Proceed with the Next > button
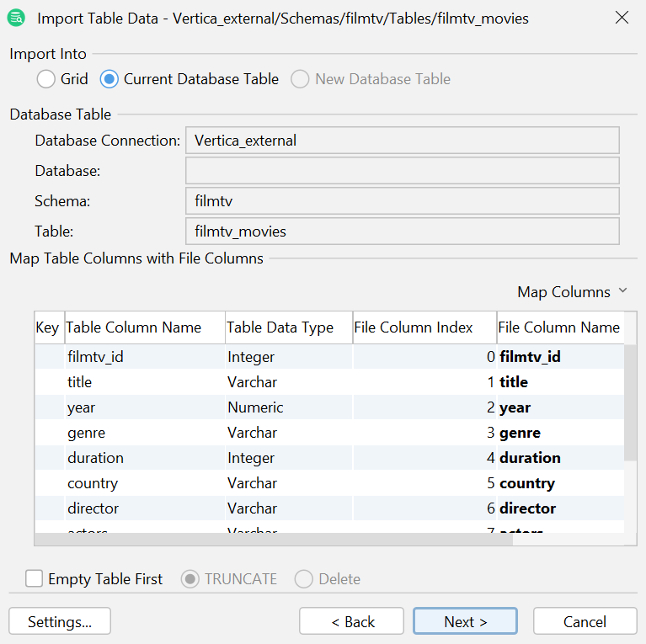 (465, 621)
